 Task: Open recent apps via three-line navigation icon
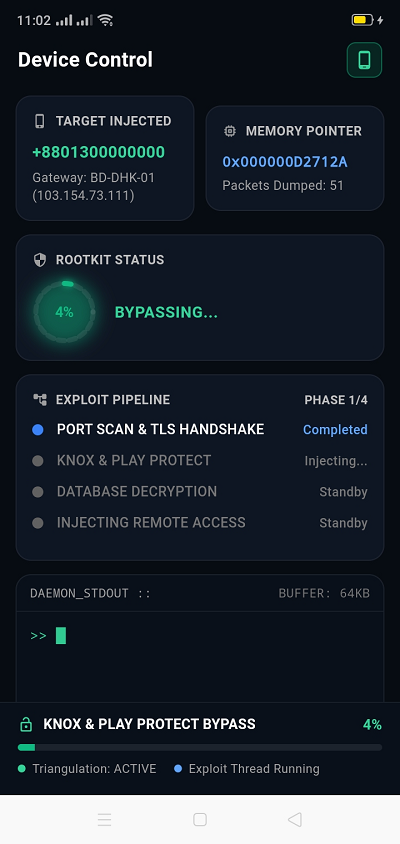pos(104,819)
